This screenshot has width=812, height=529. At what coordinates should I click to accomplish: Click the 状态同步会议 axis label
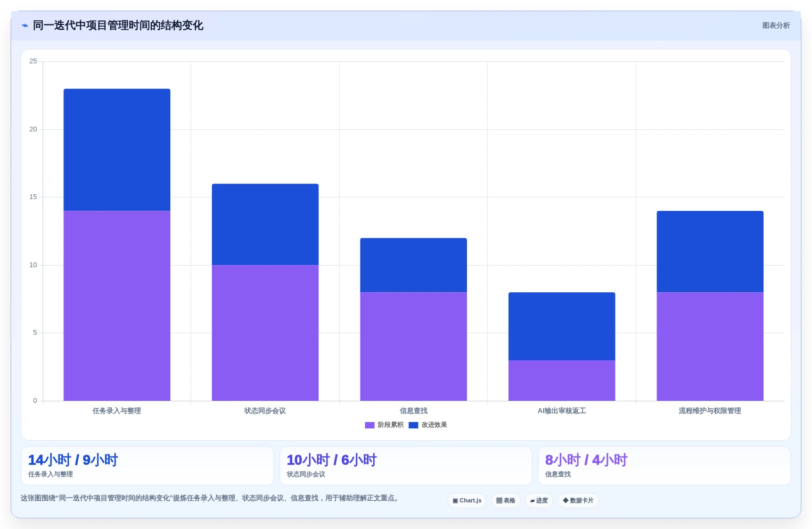265,411
